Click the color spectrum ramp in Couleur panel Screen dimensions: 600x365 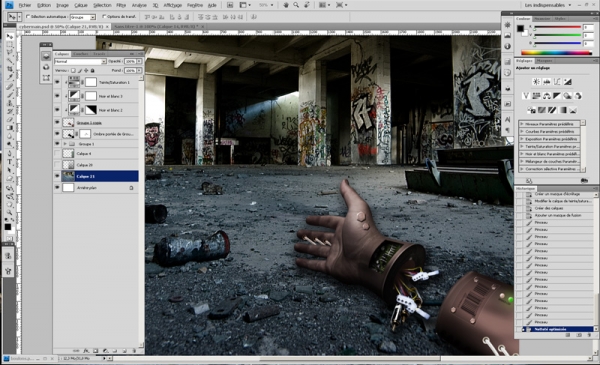click(557, 53)
